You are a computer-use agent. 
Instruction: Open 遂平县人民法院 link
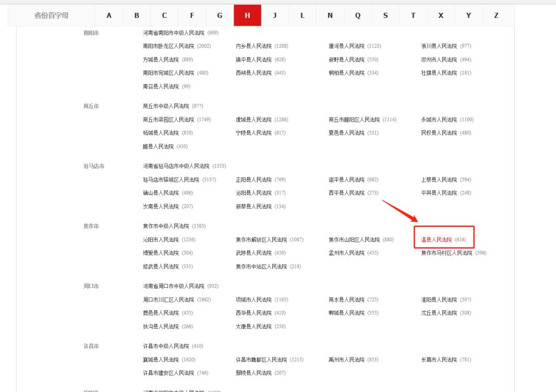(x=346, y=180)
